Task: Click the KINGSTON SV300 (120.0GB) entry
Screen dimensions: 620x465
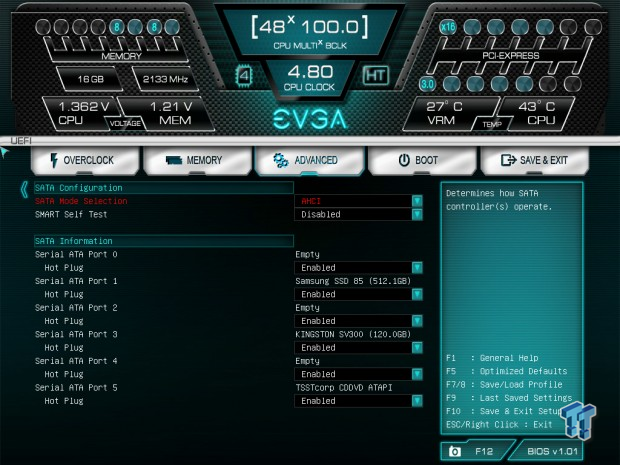Action: (353, 334)
